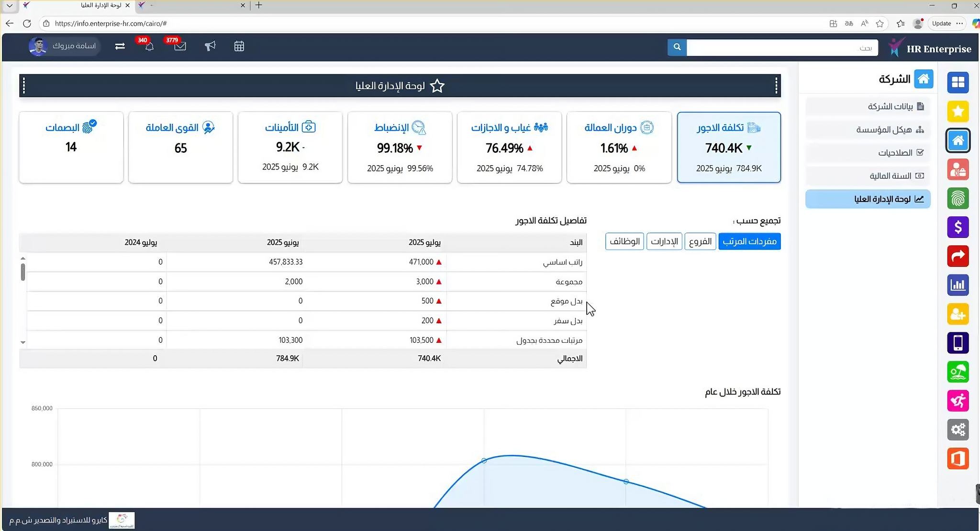
Task: Open the announcements megaphone in top bar
Action: pos(210,46)
